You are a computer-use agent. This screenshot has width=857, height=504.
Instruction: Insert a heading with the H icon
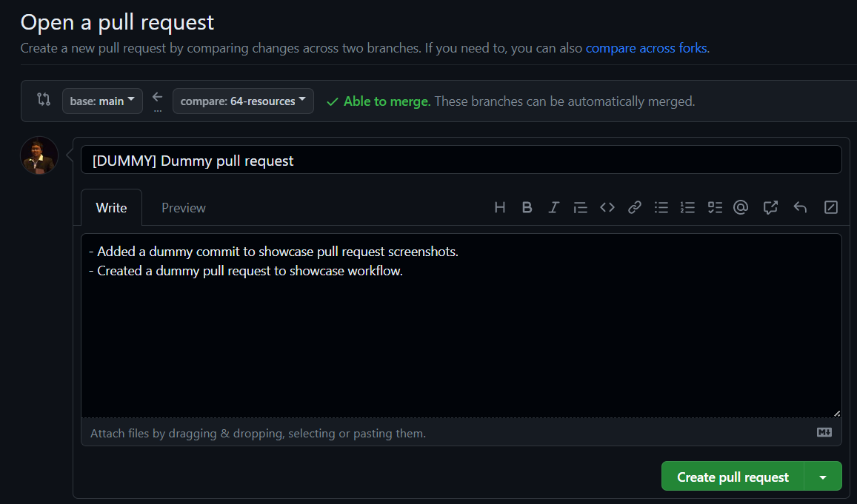pyautogui.click(x=500, y=207)
